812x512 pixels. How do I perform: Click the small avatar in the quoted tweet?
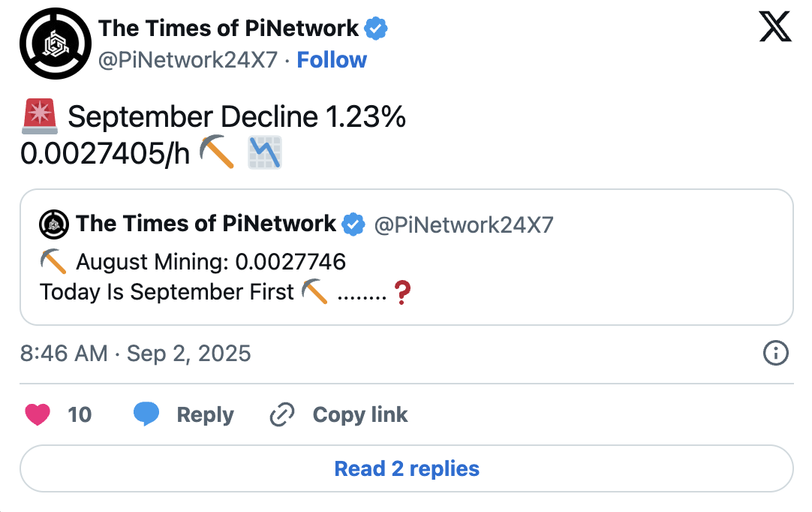click(x=54, y=224)
